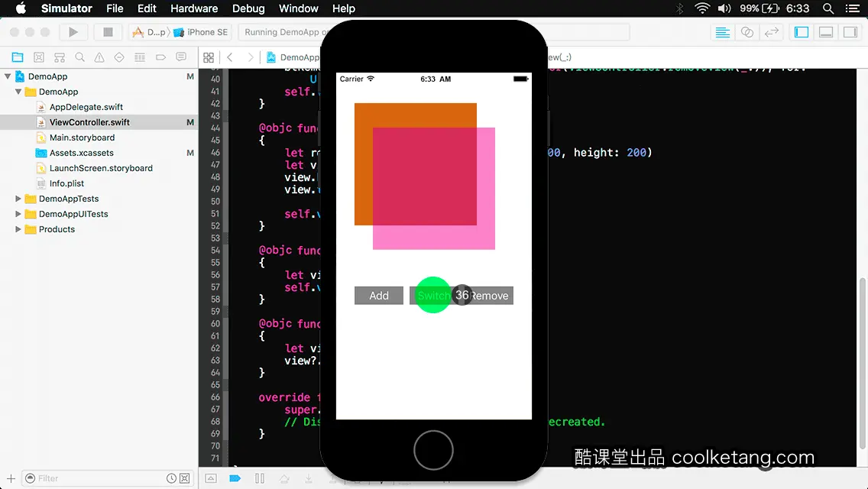868x489 pixels.
Task: Tap the Switch button in simulator
Action: (x=433, y=296)
